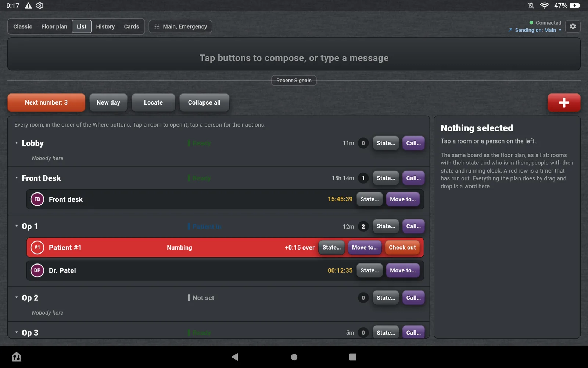This screenshot has width=588, height=368.
Task: Switch to the Floor plan tab
Action: (54, 26)
